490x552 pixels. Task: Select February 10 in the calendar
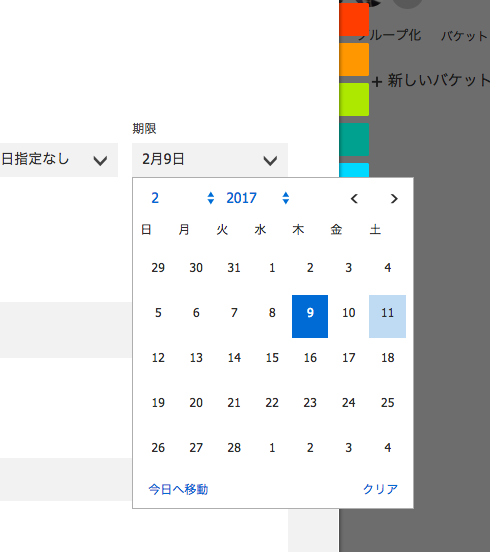[x=348, y=313]
